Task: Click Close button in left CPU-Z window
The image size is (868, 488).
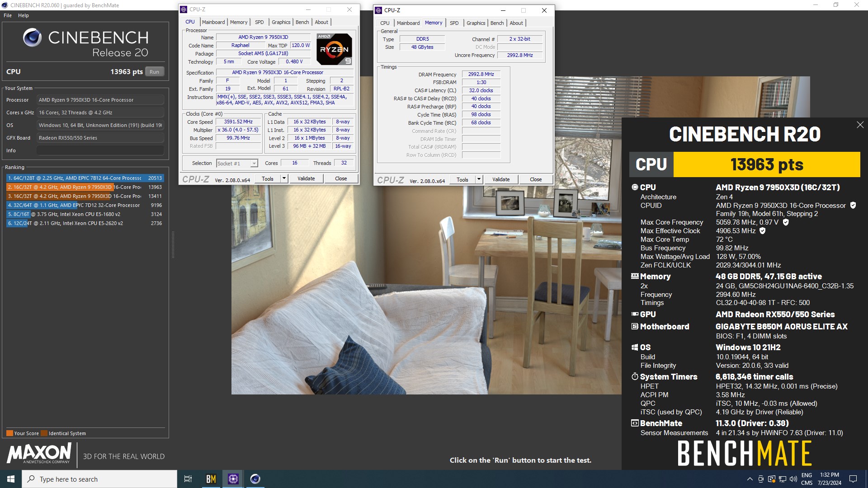Action: pyautogui.click(x=341, y=179)
